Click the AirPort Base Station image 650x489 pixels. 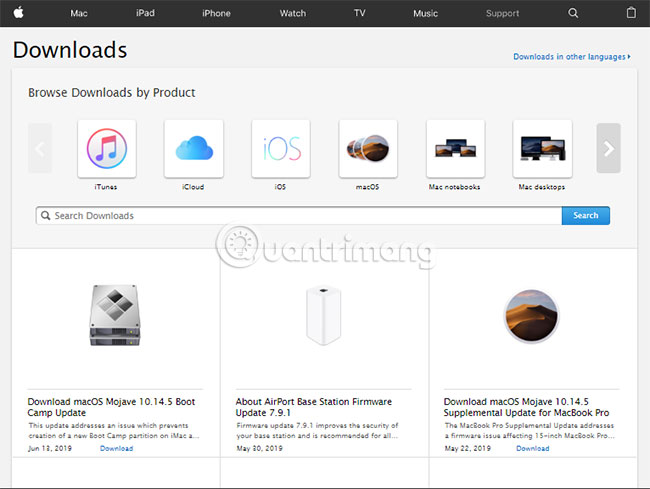[x=324, y=315]
